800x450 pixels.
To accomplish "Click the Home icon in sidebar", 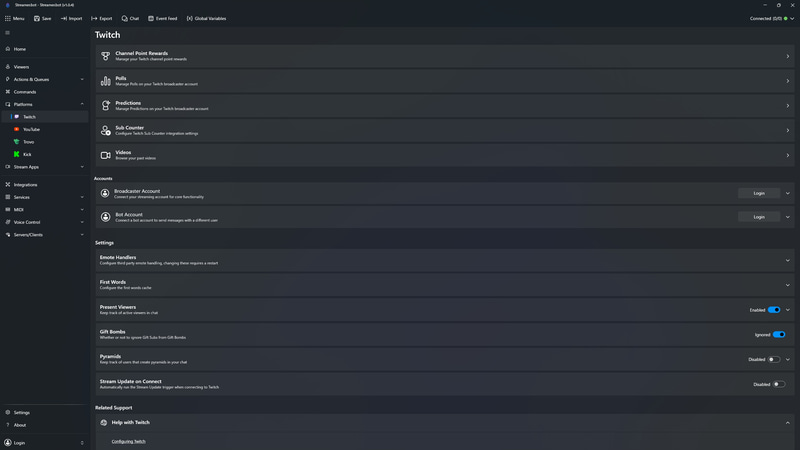I will point(8,49).
